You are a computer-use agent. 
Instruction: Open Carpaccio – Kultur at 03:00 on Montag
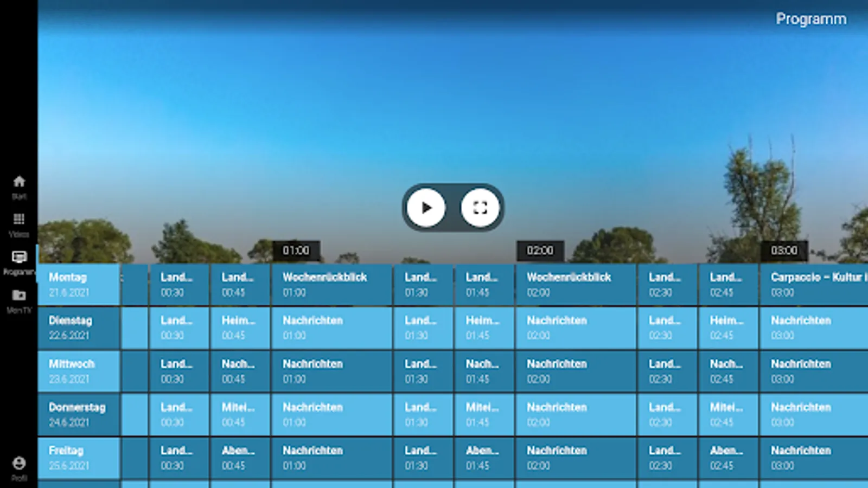pyautogui.click(x=814, y=285)
